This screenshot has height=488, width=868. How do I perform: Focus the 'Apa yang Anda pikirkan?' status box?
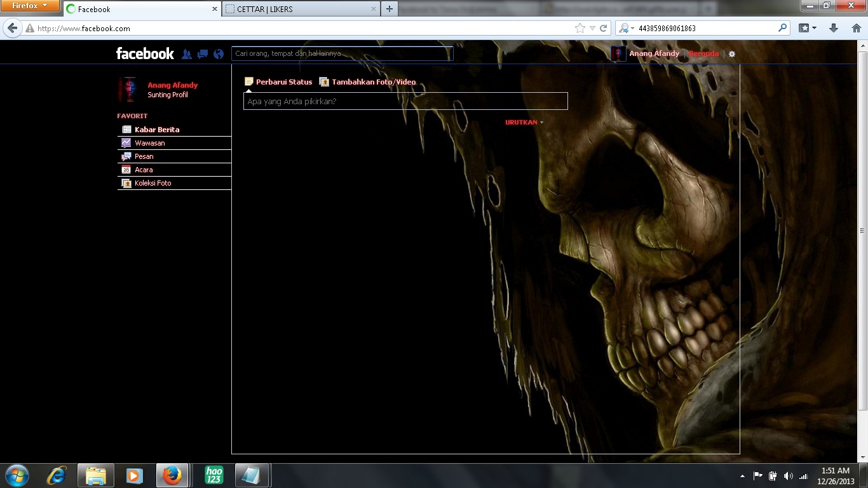(x=405, y=101)
